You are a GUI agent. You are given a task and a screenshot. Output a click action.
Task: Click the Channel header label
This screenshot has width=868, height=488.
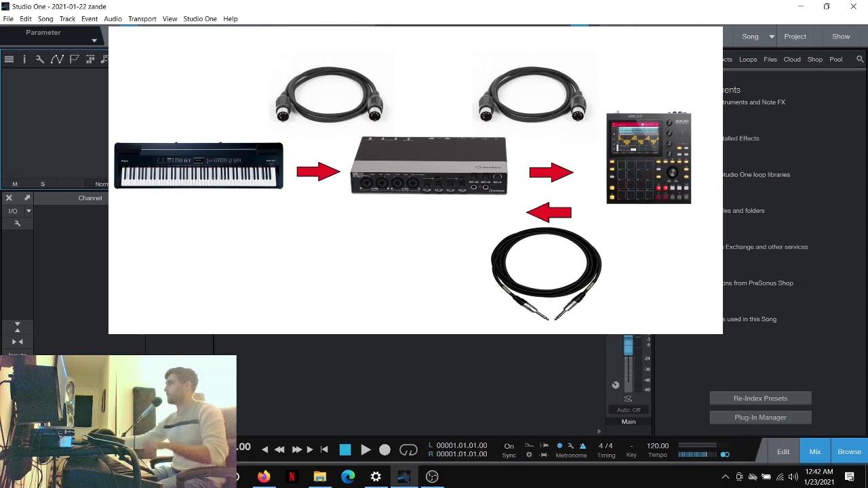(x=90, y=198)
